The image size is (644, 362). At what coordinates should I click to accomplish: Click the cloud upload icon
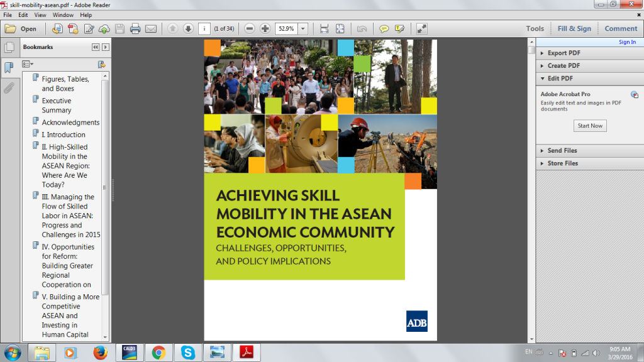(104, 29)
